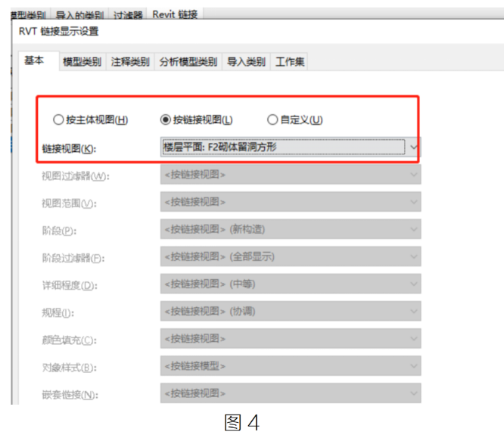504x441 pixels.
Task: Open the 视图过滤器(W) dropdown
Action: [x=291, y=175]
